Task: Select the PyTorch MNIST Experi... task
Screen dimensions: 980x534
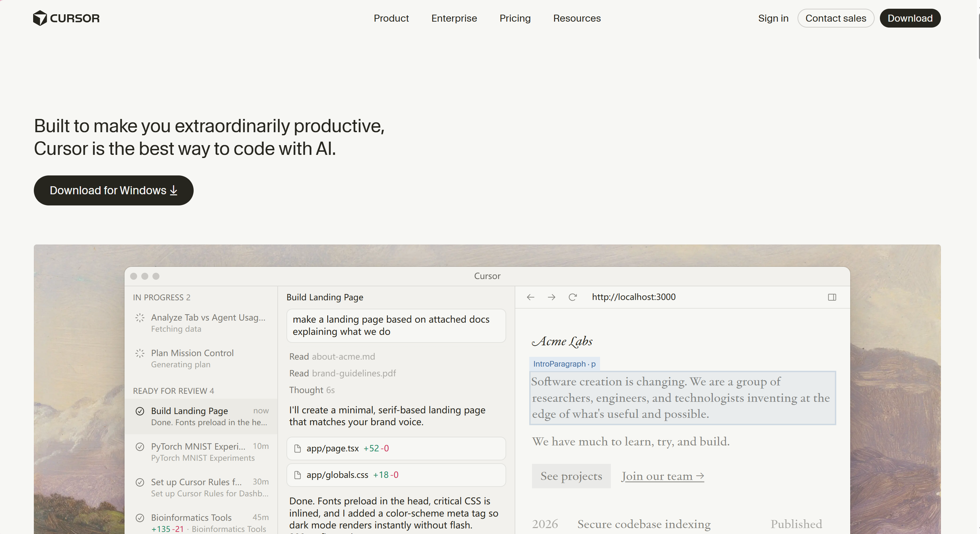Action: point(201,452)
